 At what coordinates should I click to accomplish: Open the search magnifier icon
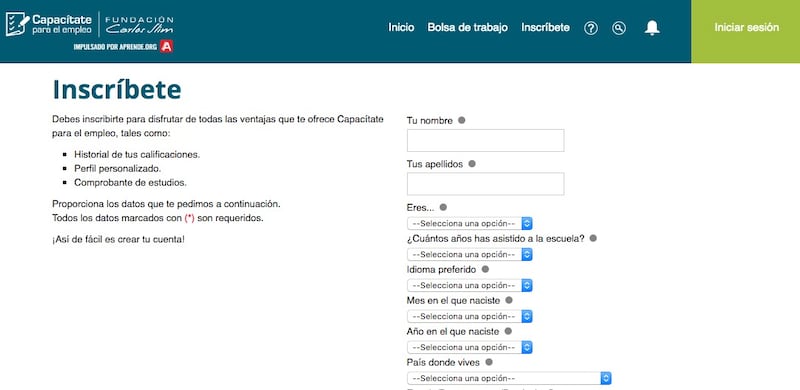(619, 28)
